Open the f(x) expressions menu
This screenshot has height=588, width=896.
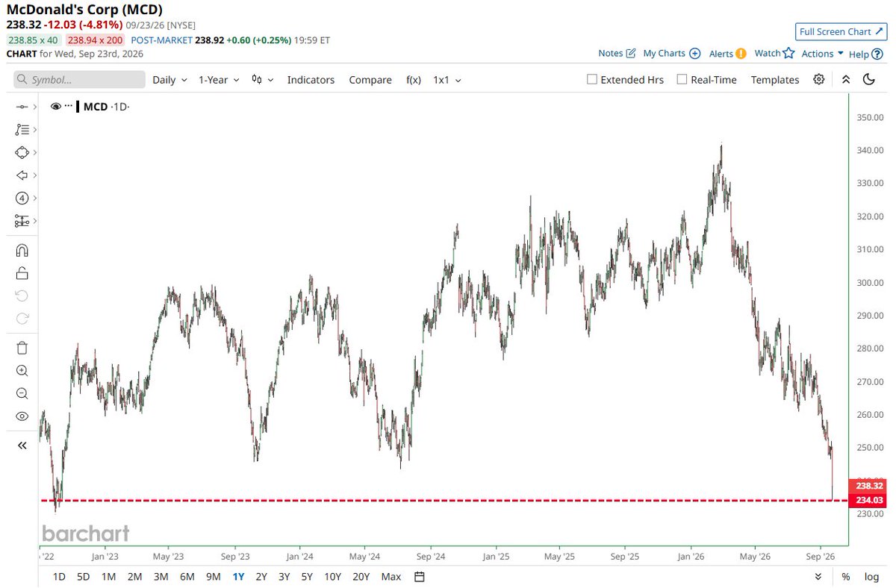tap(414, 79)
